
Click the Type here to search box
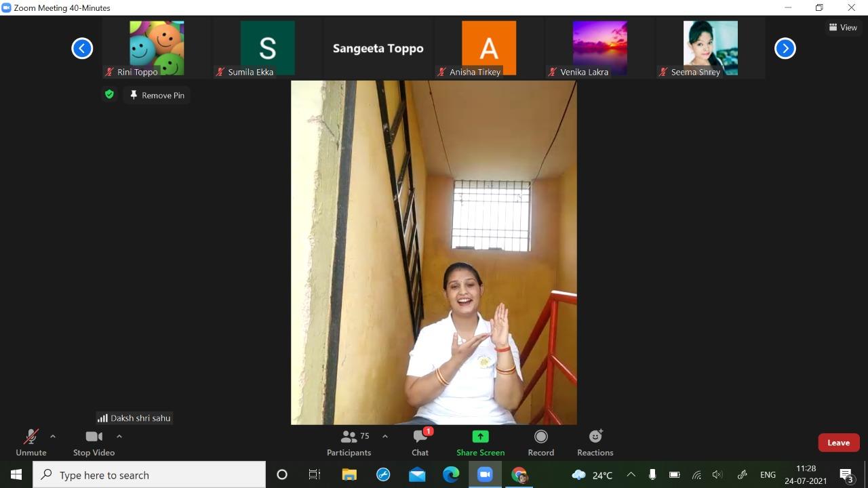[x=149, y=474]
